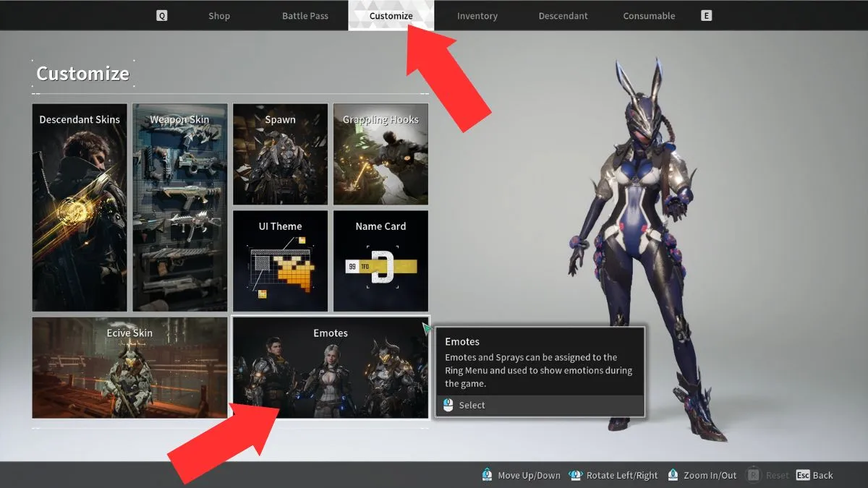Open the Weapon Skin tile
The width and height of the screenshot is (868, 488).
coord(179,207)
